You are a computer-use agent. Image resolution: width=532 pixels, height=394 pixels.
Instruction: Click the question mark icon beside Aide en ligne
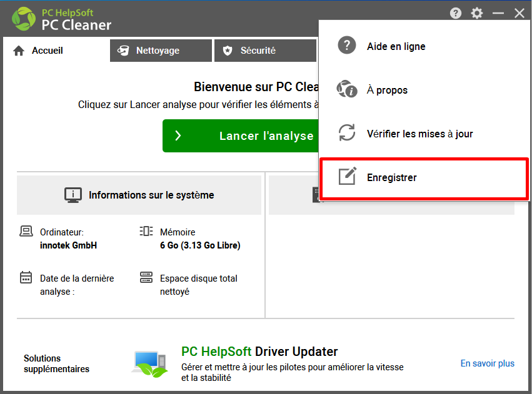pyautogui.click(x=347, y=45)
